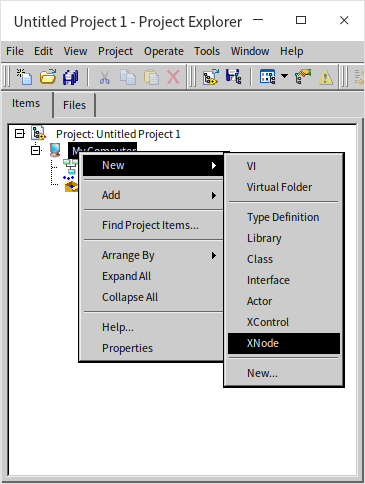Maximize the Project Explorer window

click(x=301, y=20)
